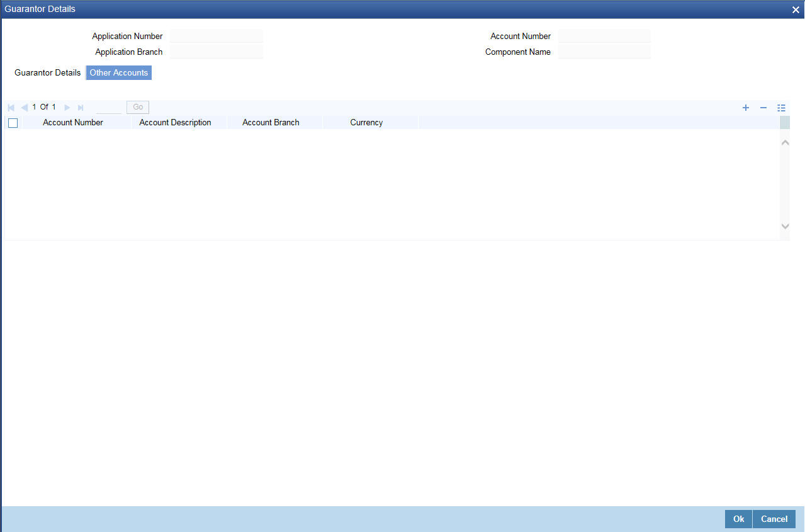805x532 pixels.
Task: Go to last page of records
Action: click(81, 108)
